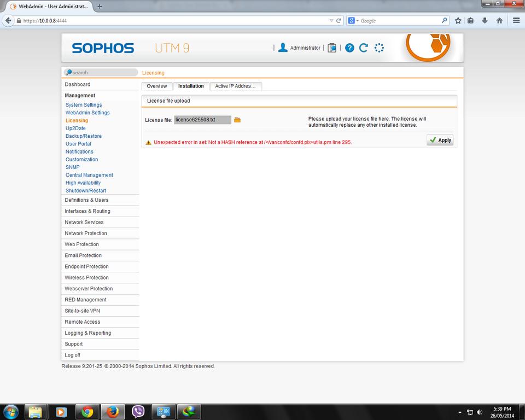The width and height of the screenshot is (525, 420).
Task: Click the Apply button
Action: [440, 140]
